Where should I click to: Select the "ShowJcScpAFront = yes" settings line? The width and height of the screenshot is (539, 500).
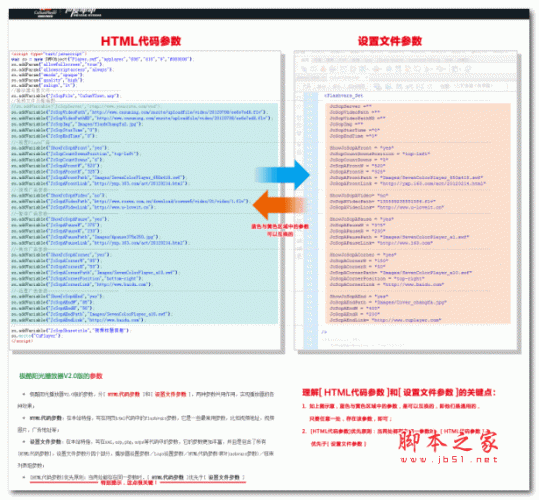[x=362, y=148]
